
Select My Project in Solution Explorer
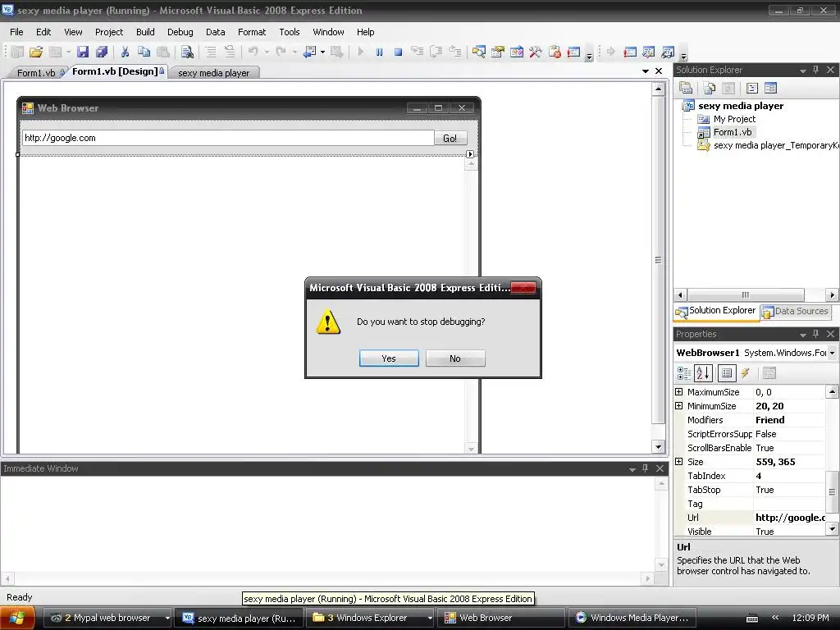(x=734, y=119)
